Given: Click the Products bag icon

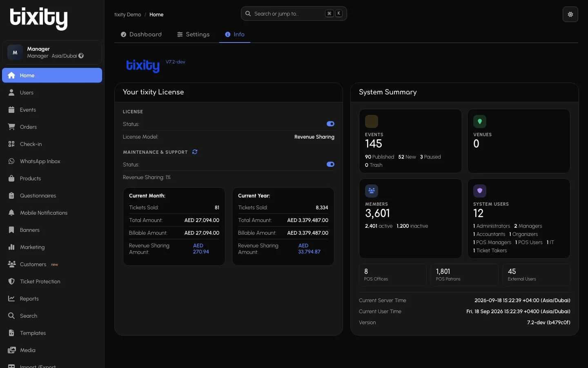Looking at the screenshot, I should click(11, 178).
